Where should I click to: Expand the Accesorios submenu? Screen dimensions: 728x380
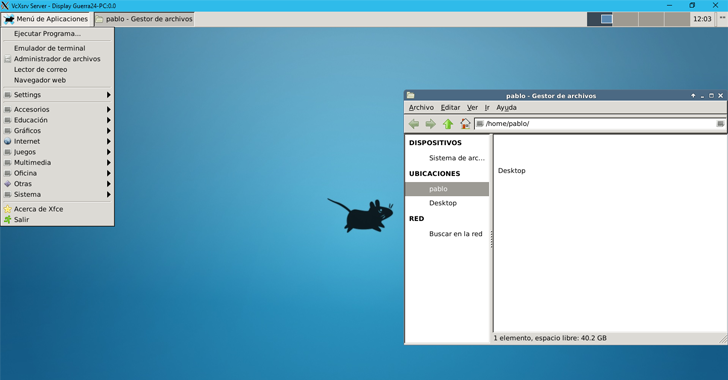[x=57, y=110]
